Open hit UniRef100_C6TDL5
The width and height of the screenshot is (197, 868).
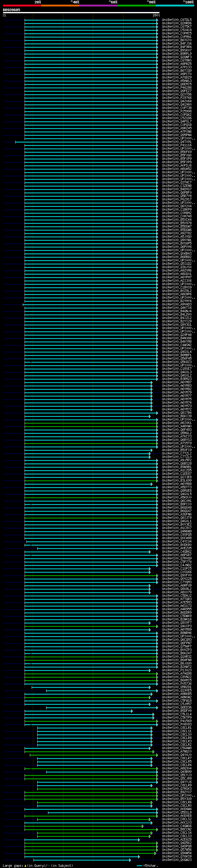coord(177,20)
